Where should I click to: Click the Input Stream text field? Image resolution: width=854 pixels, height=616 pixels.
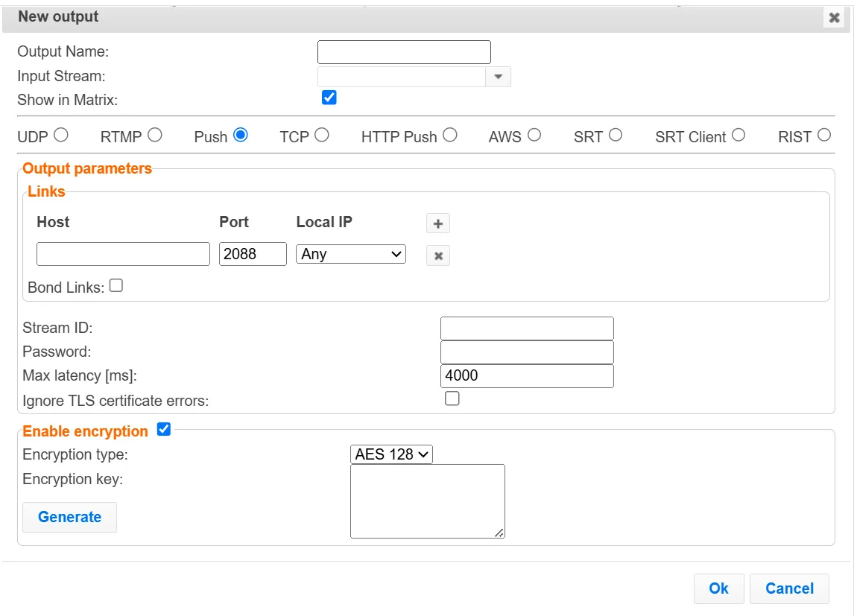pyautogui.click(x=402, y=77)
